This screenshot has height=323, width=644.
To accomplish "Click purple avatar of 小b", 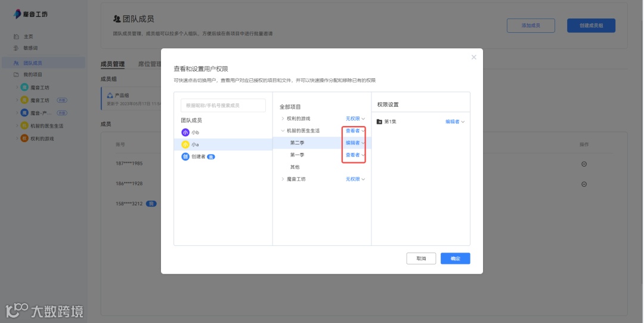I will tap(185, 133).
